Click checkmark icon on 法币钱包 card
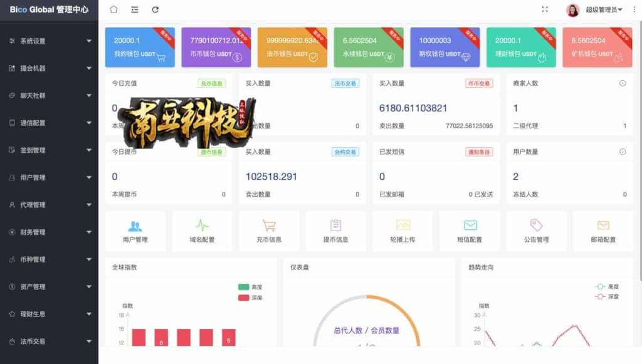642x364 pixels. (313, 58)
